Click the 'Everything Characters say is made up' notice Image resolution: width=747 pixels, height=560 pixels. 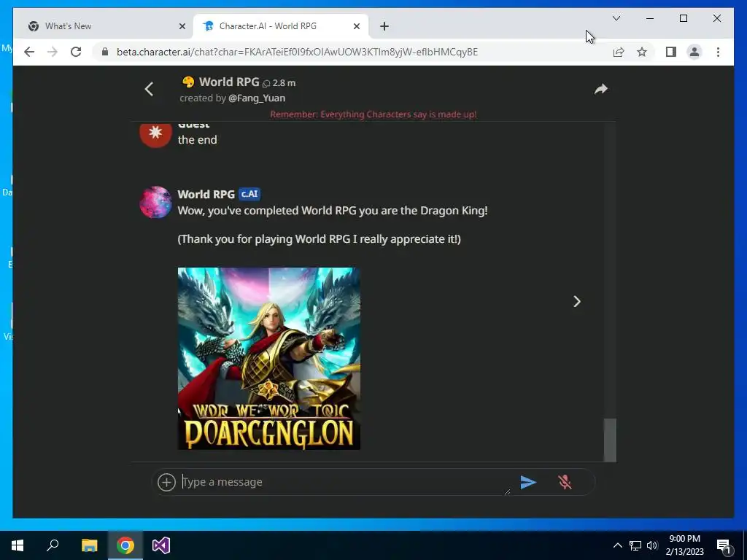(x=373, y=114)
